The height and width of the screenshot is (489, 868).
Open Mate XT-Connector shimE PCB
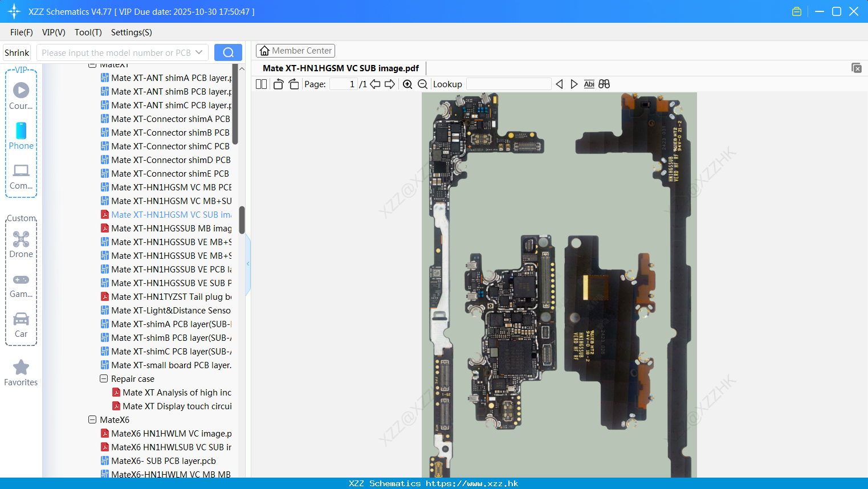(166, 173)
